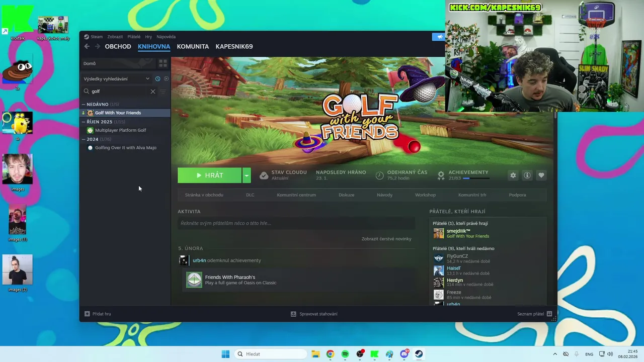Show game info with the info icon
644x362 pixels.
coord(527,175)
